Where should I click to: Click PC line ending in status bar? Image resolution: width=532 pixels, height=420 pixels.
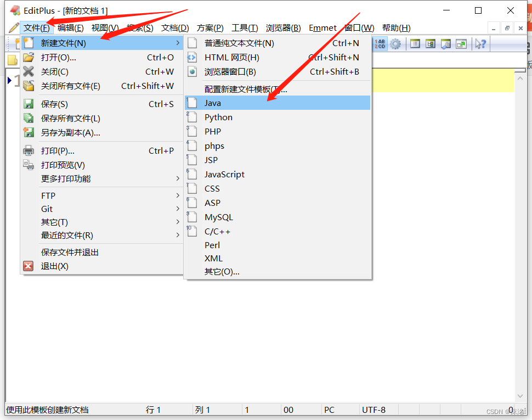click(x=329, y=410)
